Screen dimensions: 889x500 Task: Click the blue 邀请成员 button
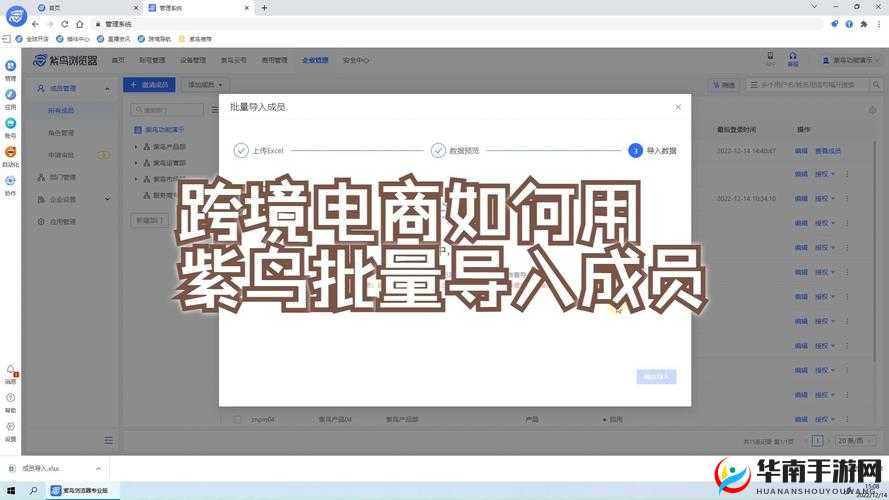pos(149,84)
